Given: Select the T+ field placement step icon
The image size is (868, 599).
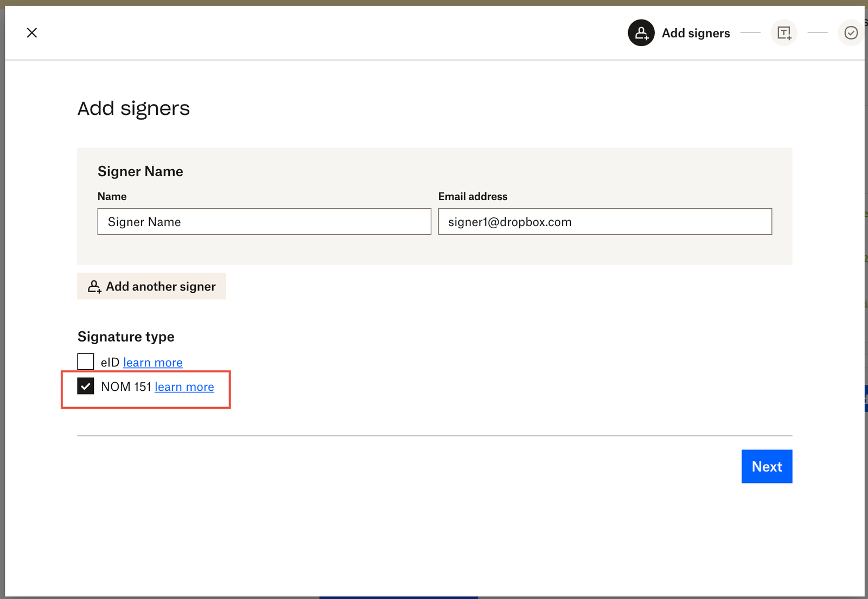Looking at the screenshot, I should [784, 33].
